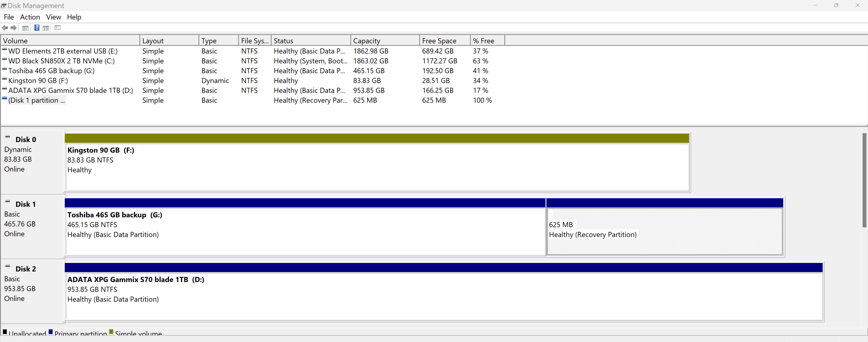Click Show/Hide Action Pane toolbar icon
The width and height of the screenshot is (868, 342).
46,28
